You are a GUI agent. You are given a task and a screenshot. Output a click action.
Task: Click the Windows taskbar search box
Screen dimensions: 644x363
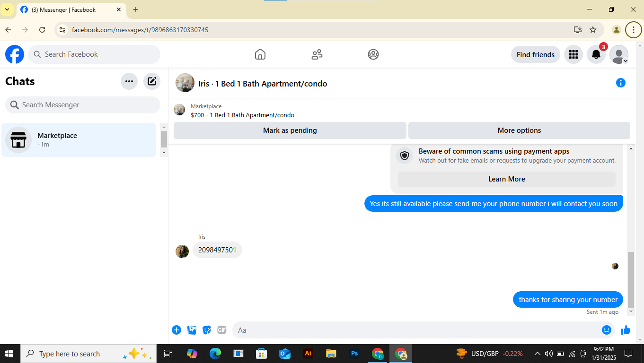tap(88, 354)
